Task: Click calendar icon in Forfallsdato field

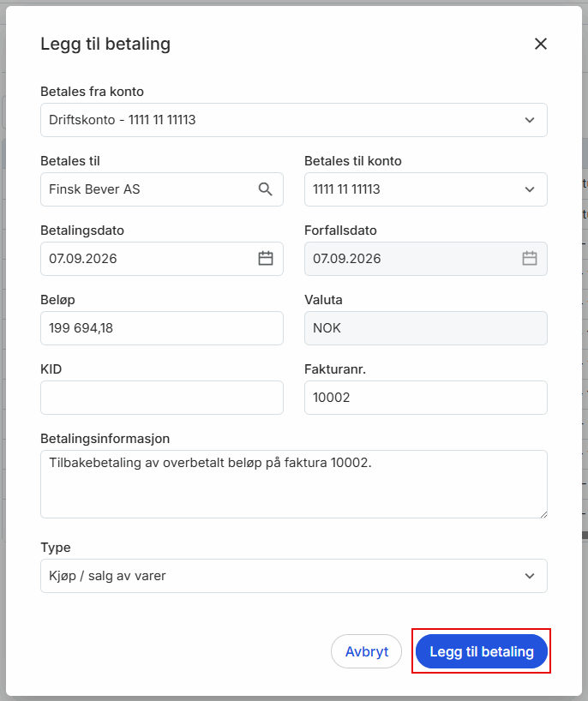Action: [x=530, y=259]
